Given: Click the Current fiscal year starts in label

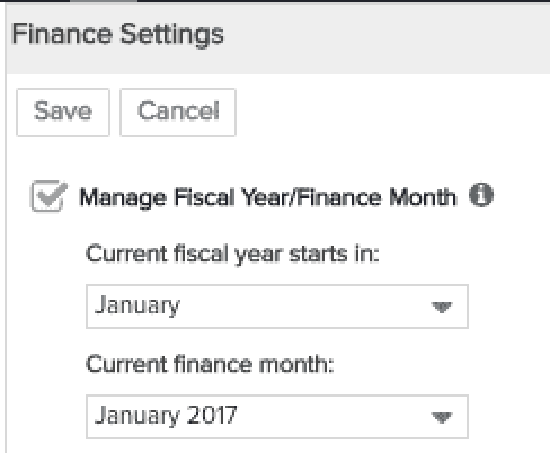Looking at the screenshot, I should (x=233, y=254).
